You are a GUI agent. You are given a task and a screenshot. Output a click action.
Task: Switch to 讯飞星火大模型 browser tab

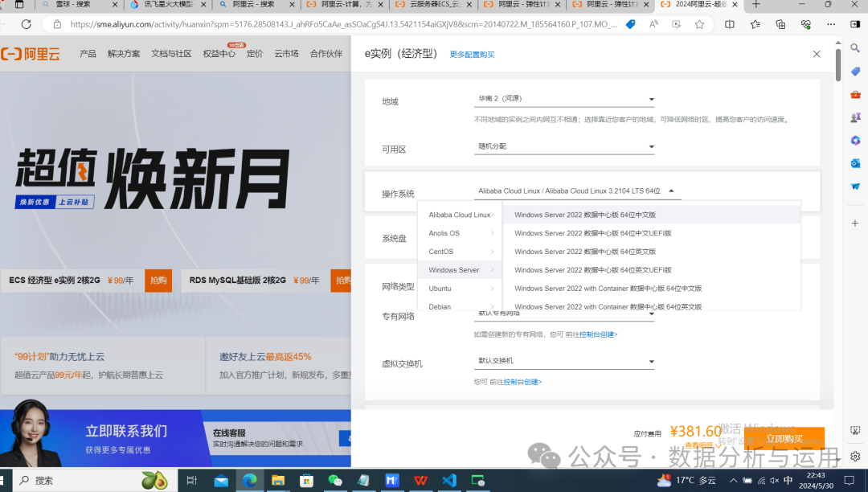click(x=168, y=5)
